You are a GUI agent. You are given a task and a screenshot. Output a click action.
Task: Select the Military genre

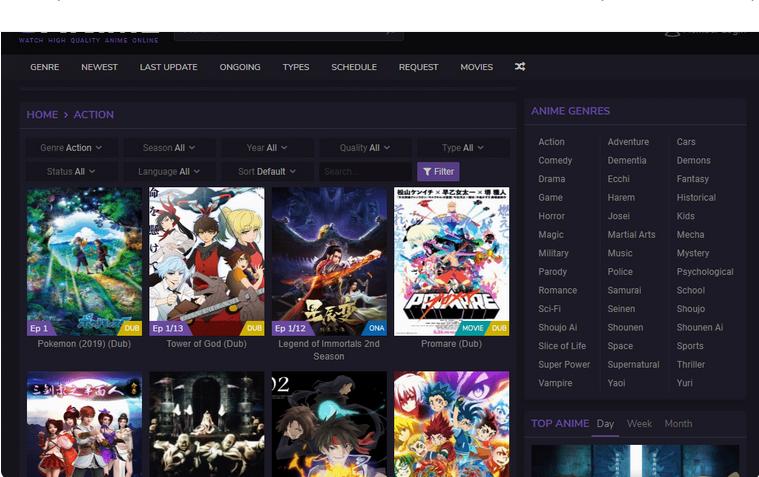(x=553, y=253)
